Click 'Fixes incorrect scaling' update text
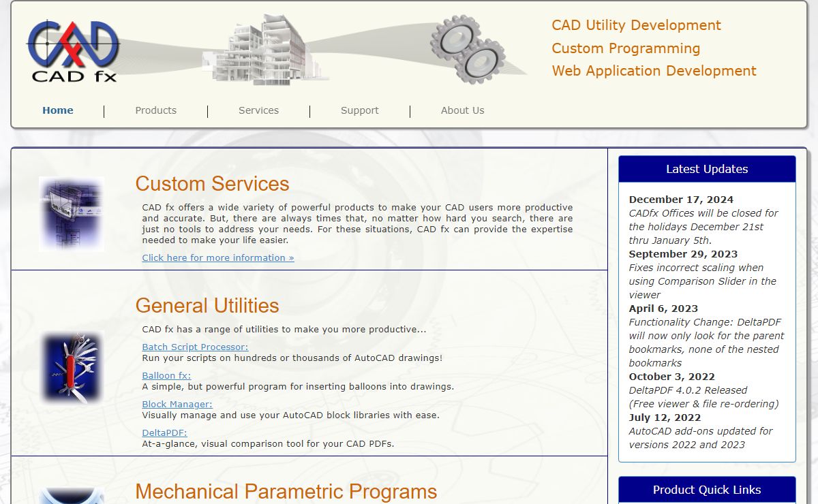818x504 pixels. pos(702,281)
